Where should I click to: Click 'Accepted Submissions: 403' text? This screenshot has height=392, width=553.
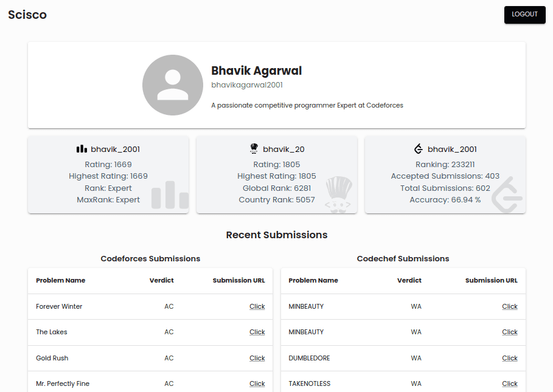(445, 176)
